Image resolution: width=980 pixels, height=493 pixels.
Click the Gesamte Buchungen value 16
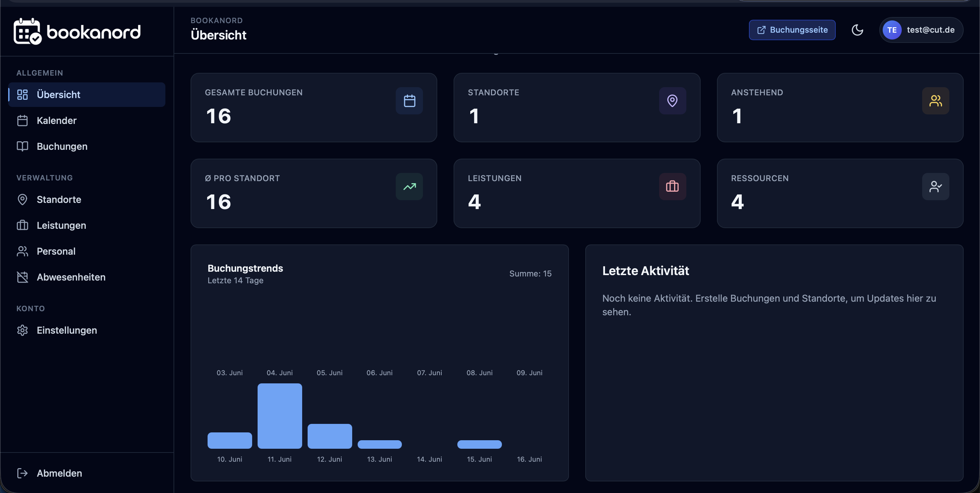tap(219, 116)
